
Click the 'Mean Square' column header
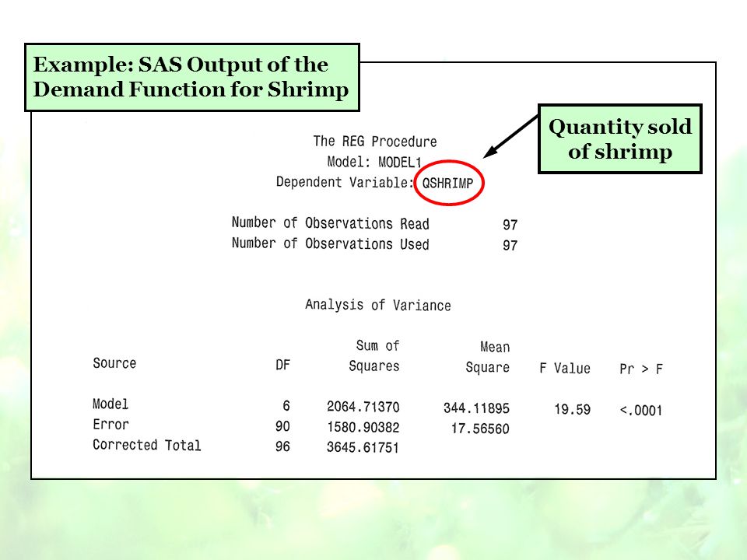point(488,357)
